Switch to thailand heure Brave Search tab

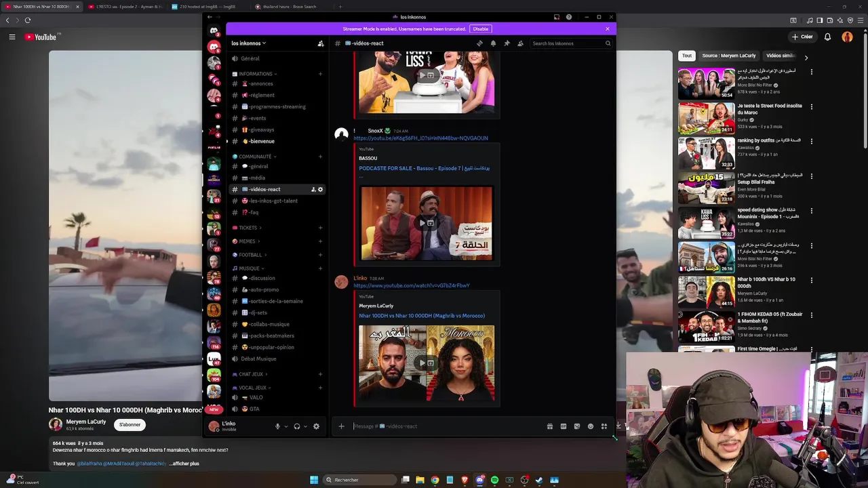pos(290,7)
